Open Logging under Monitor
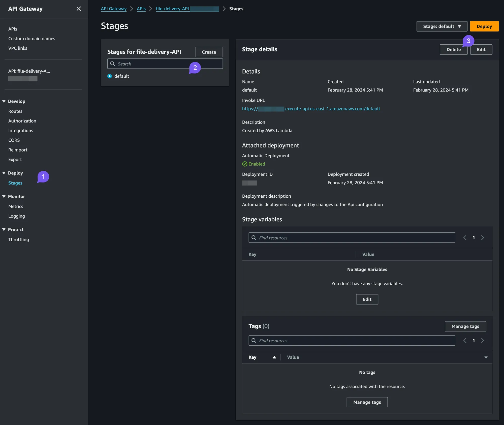The height and width of the screenshot is (425, 504). point(16,216)
